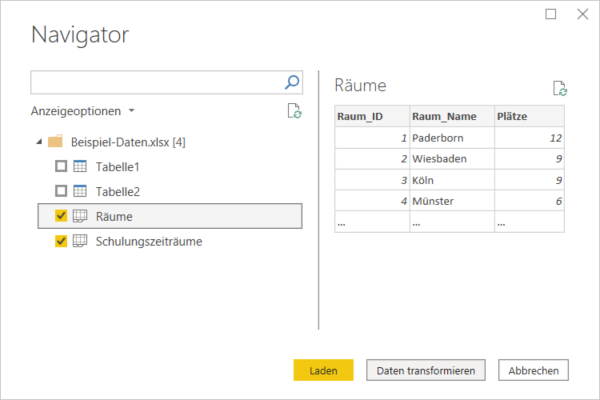Click the search magnifier icon

point(292,82)
